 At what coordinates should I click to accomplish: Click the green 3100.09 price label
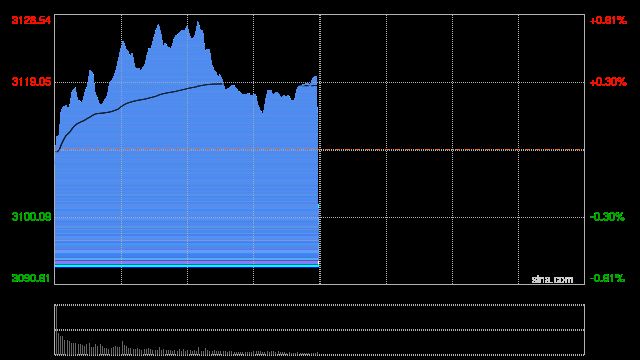(x=31, y=216)
